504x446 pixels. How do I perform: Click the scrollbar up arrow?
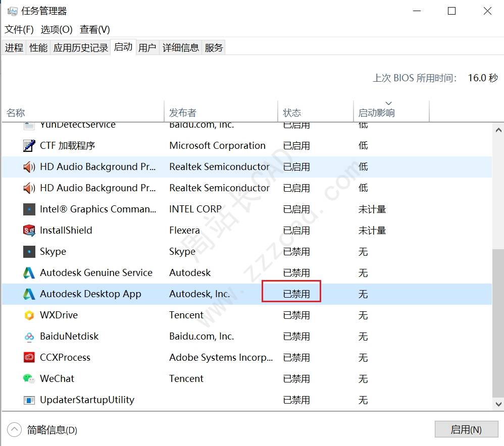point(498,129)
